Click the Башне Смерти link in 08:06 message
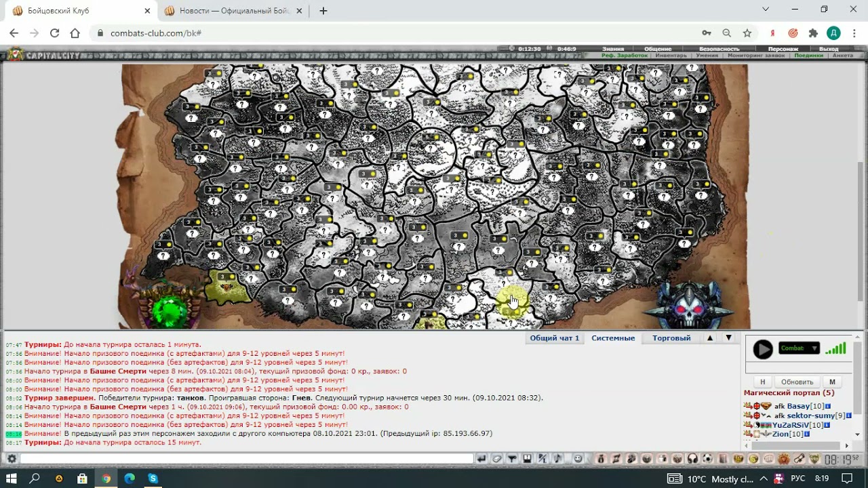The height and width of the screenshot is (488, 868). coord(117,407)
